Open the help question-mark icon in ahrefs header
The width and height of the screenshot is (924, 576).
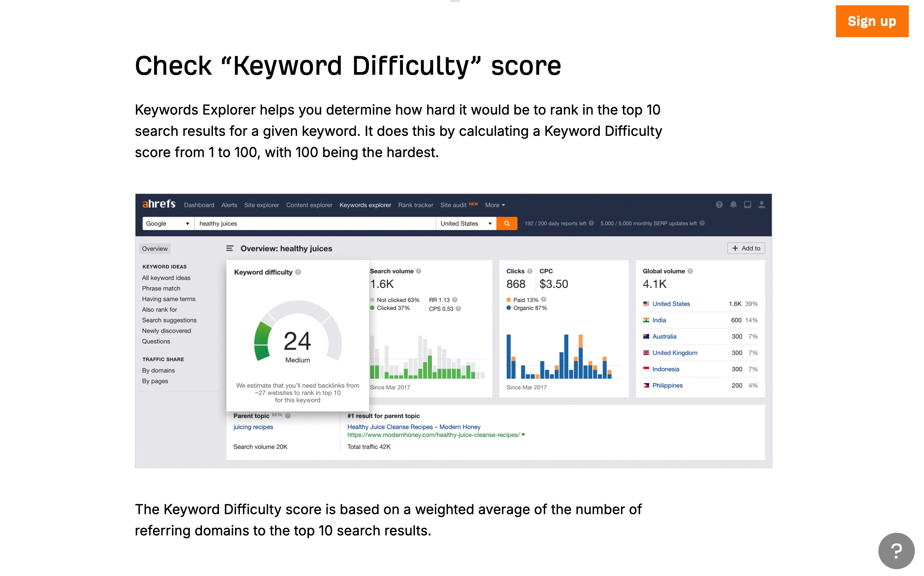click(x=720, y=205)
